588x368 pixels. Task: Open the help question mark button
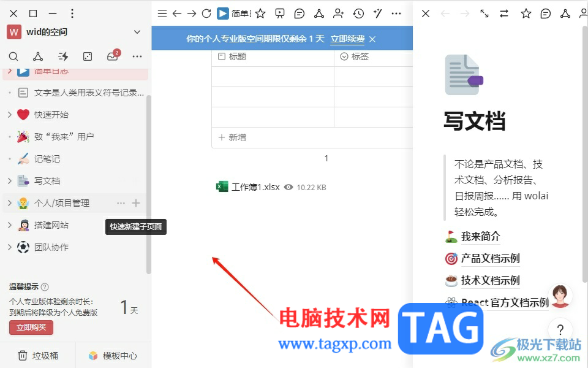pos(560,330)
